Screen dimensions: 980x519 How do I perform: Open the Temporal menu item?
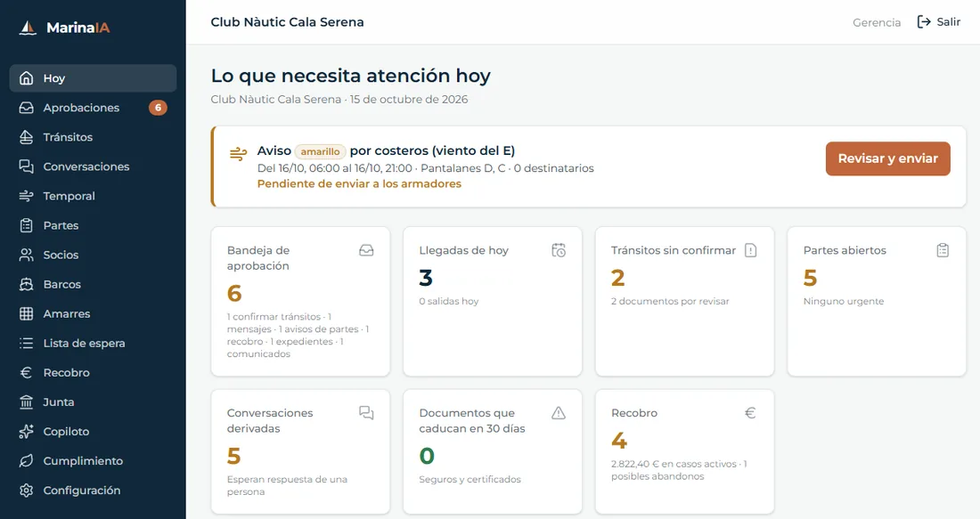[94, 196]
